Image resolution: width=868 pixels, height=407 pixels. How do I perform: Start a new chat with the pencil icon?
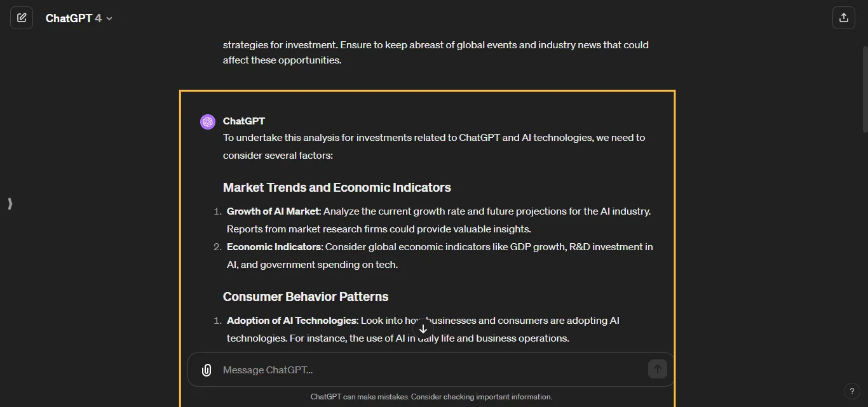[22, 18]
